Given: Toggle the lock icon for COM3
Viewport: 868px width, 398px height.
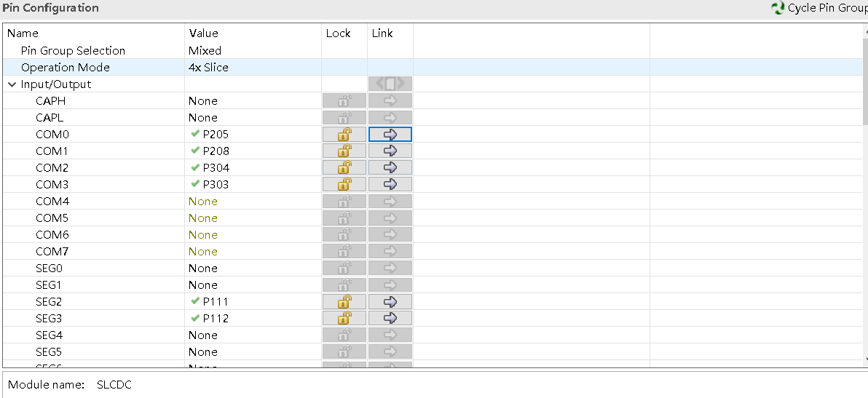Looking at the screenshot, I should point(344,184).
